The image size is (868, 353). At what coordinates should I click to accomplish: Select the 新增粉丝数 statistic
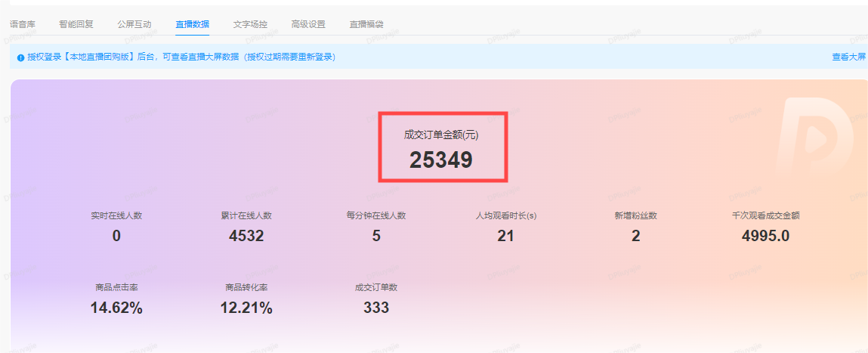[x=635, y=227]
